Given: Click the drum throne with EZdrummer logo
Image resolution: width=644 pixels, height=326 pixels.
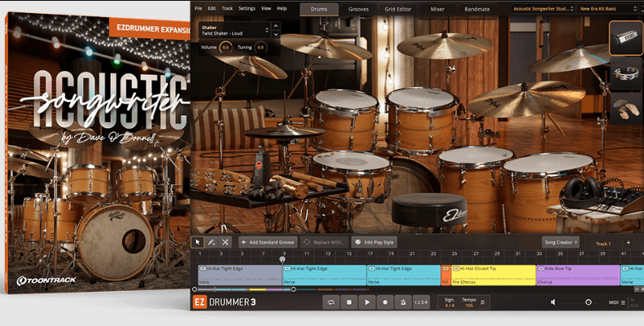Looking at the screenshot, I should (429, 209).
